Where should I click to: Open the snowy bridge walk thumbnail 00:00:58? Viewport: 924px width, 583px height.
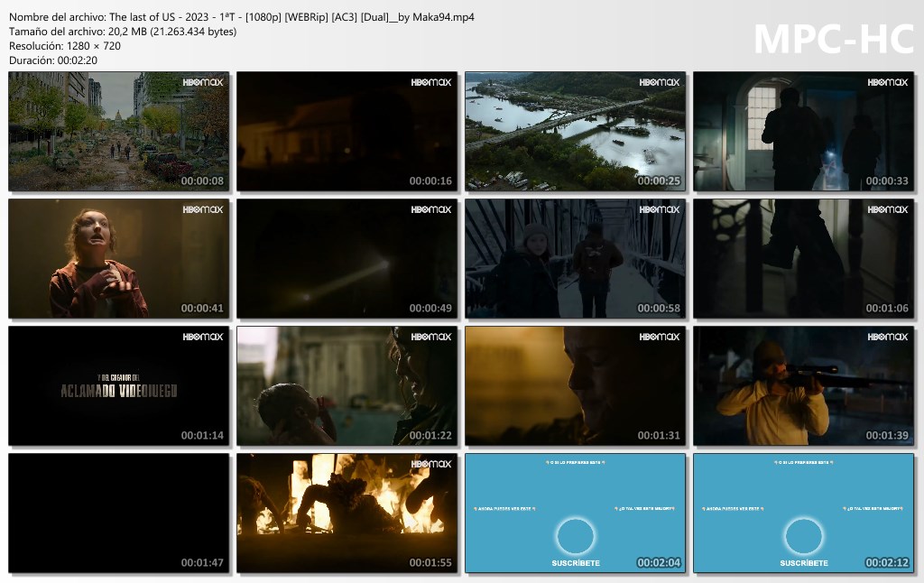(x=575, y=259)
